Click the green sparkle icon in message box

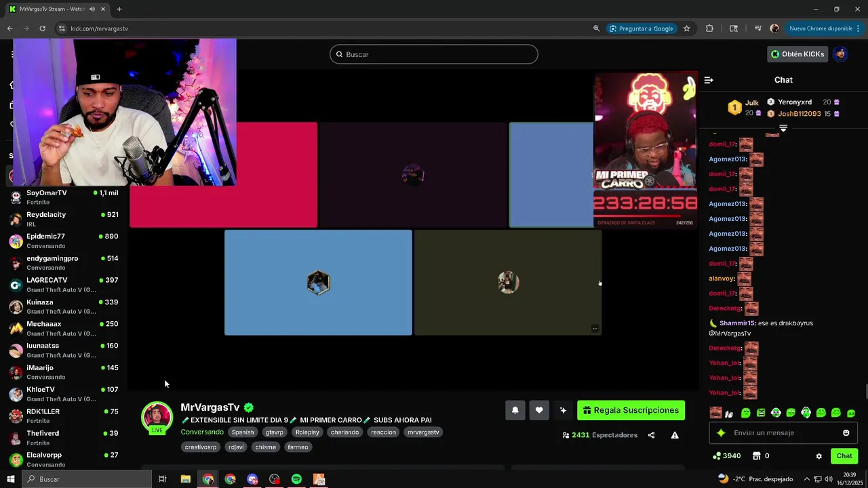pyautogui.click(x=721, y=433)
